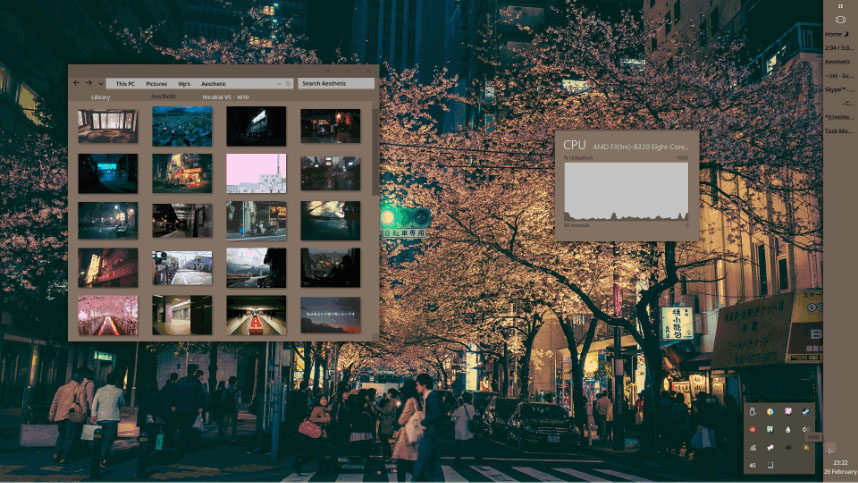858x483 pixels.
Task: Select Aesthetic in the address breadcrumb
Action: coord(213,84)
